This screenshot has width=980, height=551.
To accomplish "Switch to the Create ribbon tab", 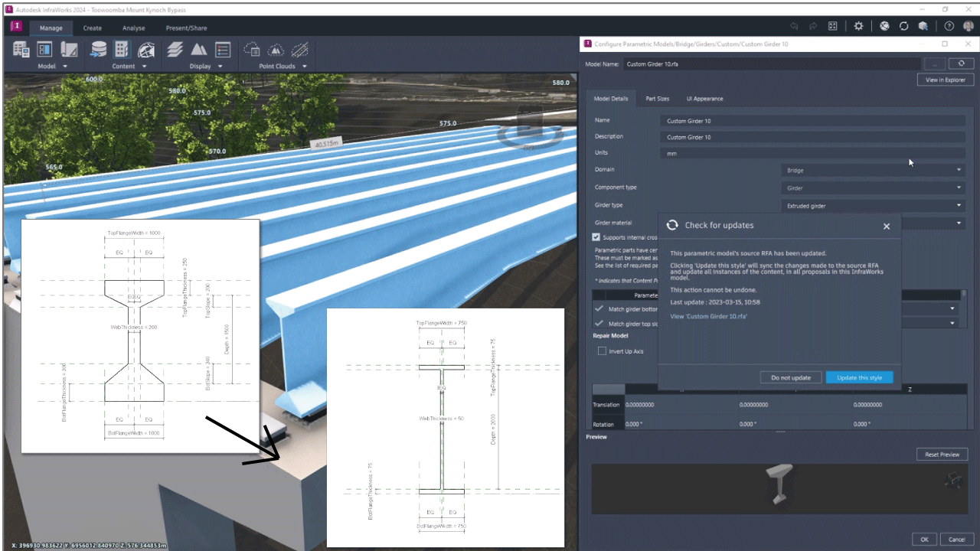I will click(92, 28).
